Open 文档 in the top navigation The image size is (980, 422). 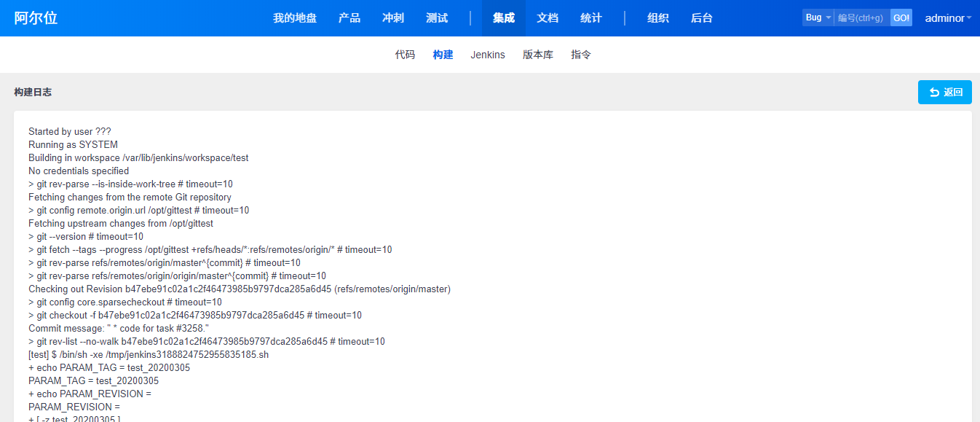coord(548,18)
